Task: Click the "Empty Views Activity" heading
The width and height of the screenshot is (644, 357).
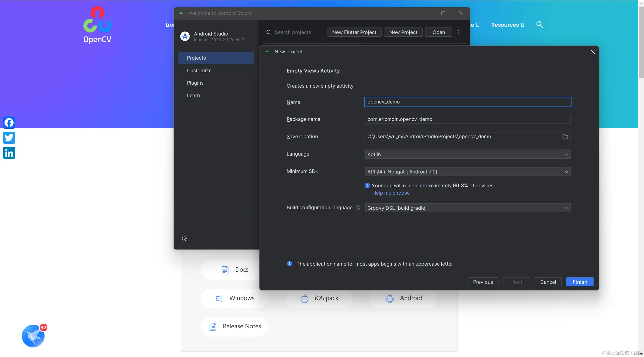Action: 313,71
